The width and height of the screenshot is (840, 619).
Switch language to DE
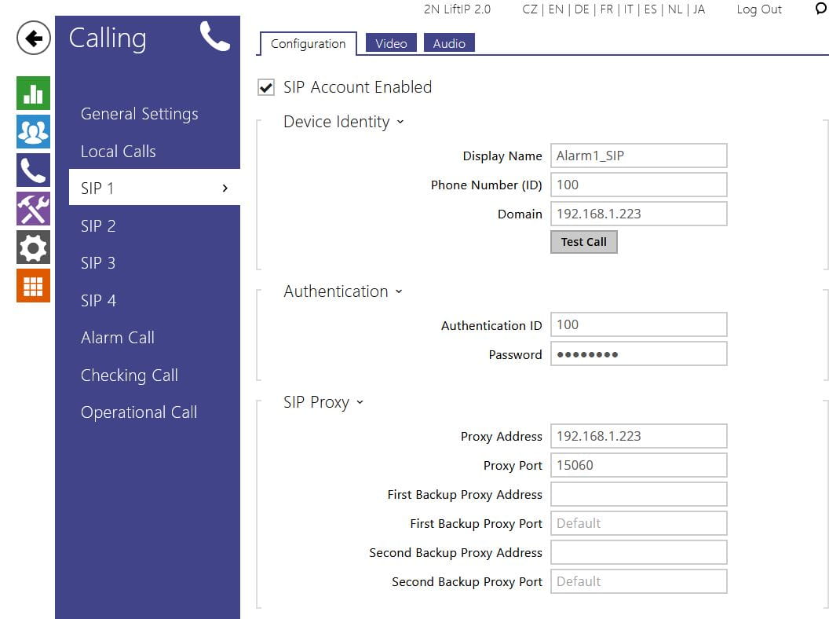pyautogui.click(x=581, y=9)
